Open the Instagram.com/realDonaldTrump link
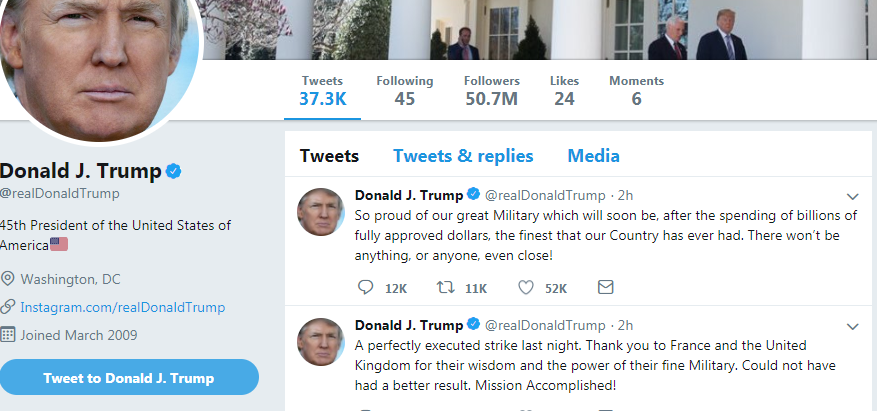 click(x=122, y=307)
